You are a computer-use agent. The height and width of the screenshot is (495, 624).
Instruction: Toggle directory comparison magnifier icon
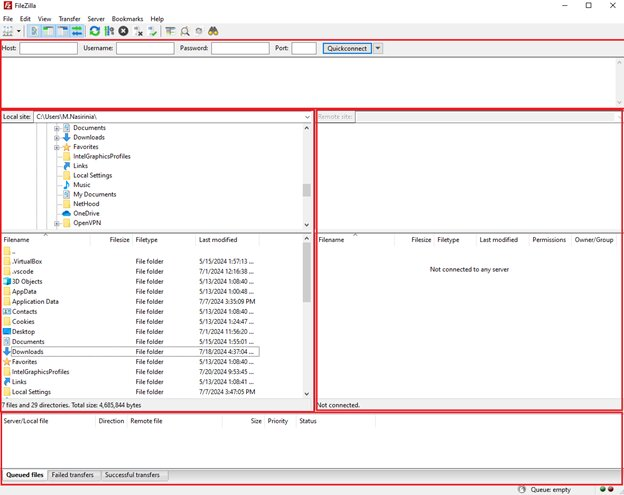point(185,31)
